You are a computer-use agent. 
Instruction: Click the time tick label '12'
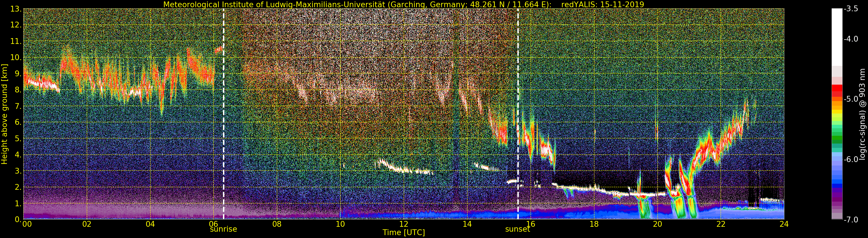click(404, 224)
